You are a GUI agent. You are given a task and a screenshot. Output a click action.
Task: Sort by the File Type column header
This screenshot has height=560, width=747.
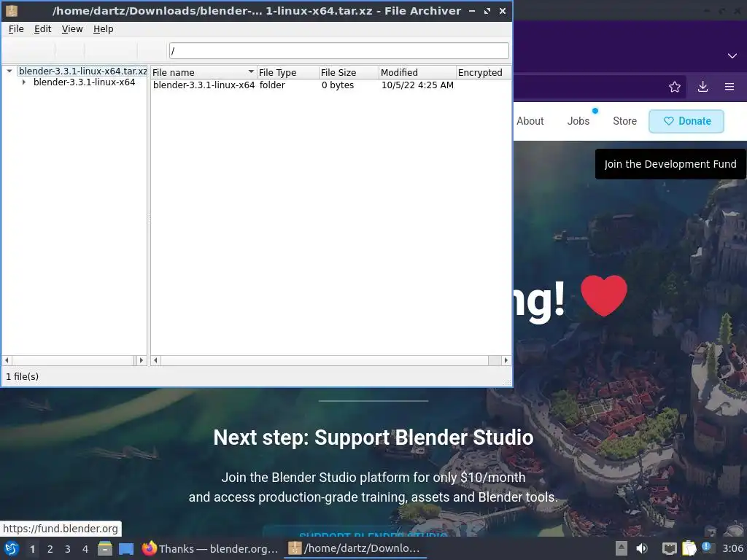click(287, 72)
